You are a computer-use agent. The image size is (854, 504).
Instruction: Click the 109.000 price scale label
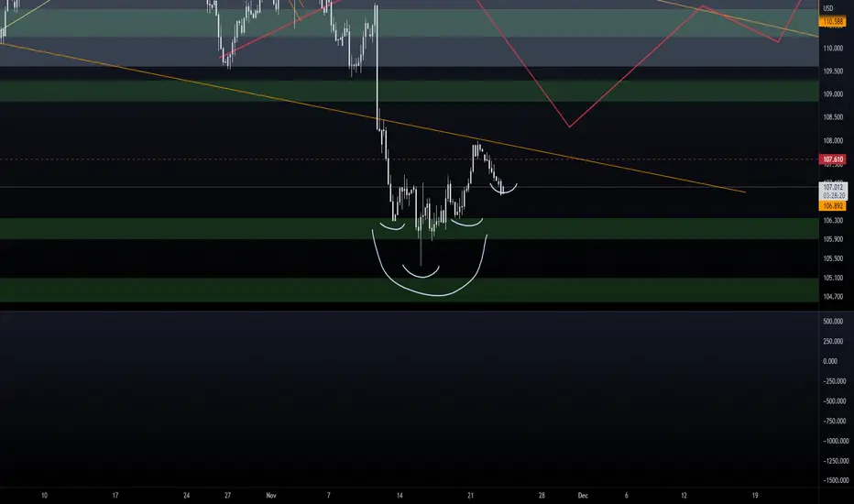tap(833, 94)
